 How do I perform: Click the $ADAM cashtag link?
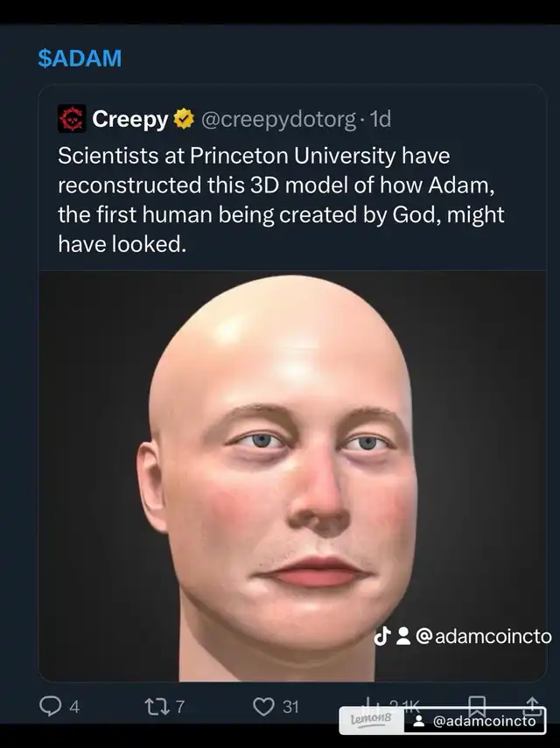pos(80,59)
